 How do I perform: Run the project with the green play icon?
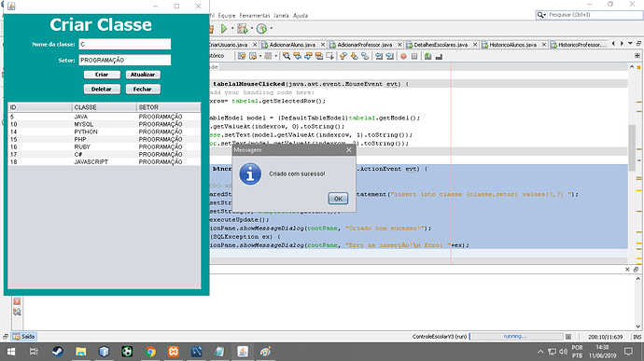224,28
